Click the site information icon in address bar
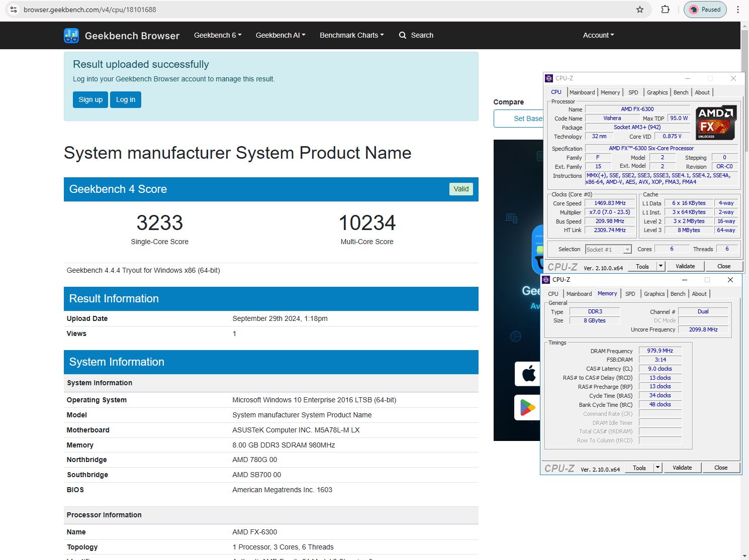The width and height of the screenshot is (749, 560). pos(14,10)
